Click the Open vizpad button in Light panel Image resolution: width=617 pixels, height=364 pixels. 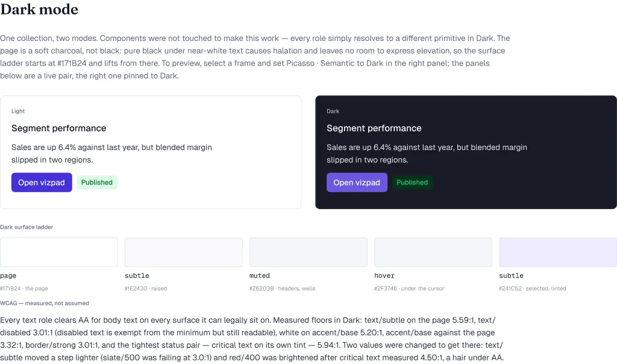click(x=42, y=182)
